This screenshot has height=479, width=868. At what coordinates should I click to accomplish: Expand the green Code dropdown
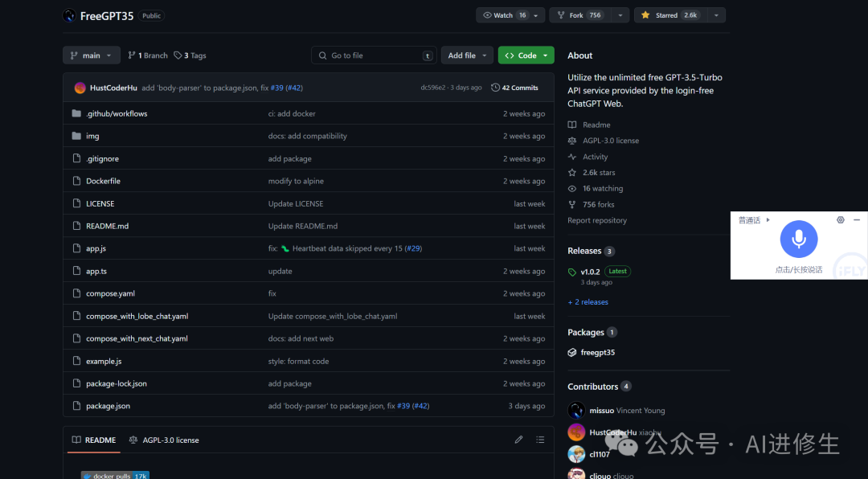click(526, 55)
